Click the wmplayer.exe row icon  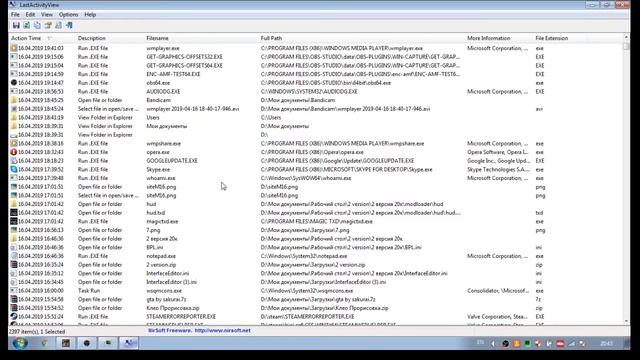[13, 48]
